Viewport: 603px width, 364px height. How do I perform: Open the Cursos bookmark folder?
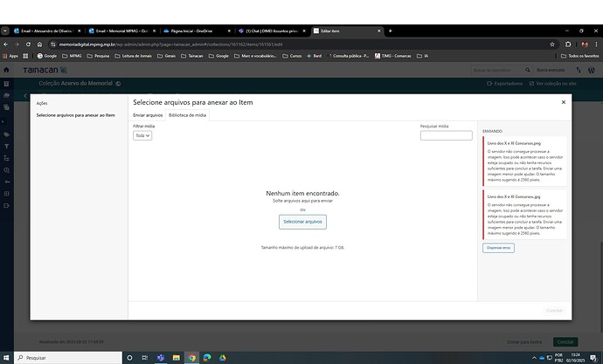[x=292, y=56]
